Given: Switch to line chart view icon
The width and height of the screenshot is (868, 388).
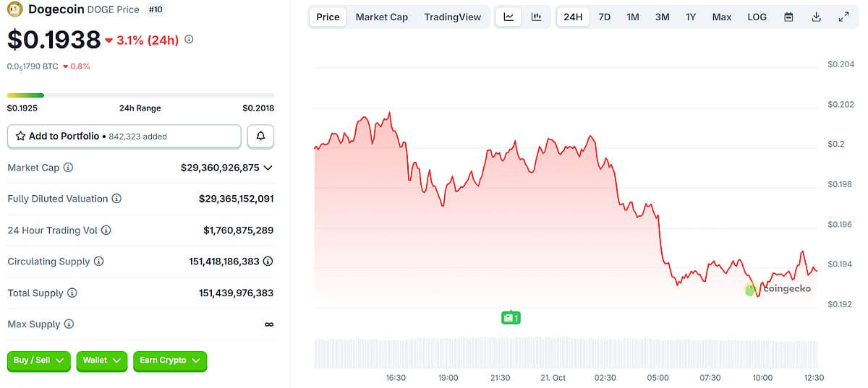Looking at the screenshot, I should (509, 17).
